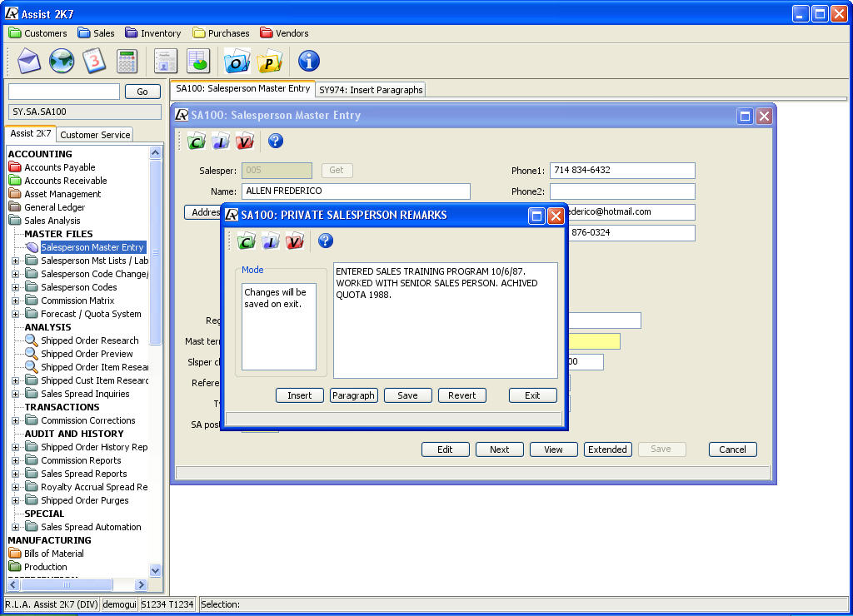853x616 pixels.
Task: Click the Next button
Action: coord(500,450)
